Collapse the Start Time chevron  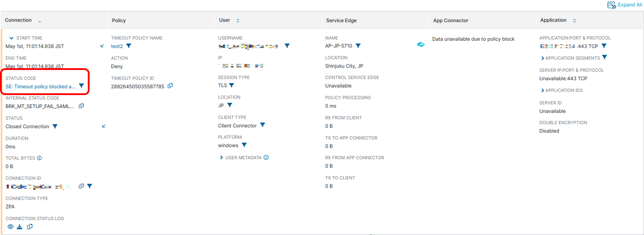click(x=11, y=38)
